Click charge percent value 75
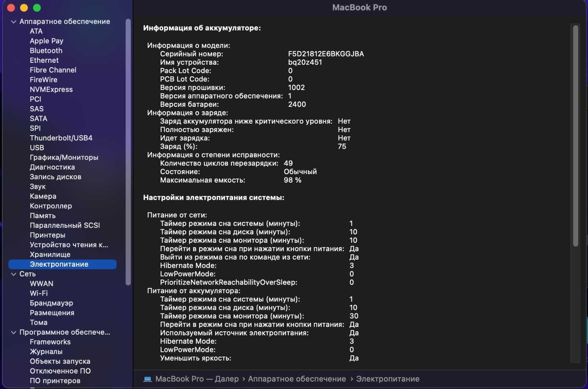This screenshot has height=389, width=588. click(x=342, y=147)
